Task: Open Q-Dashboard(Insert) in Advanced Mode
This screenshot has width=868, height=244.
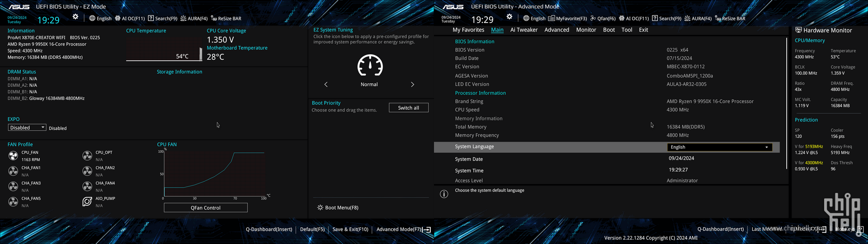Action: (721, 230)
